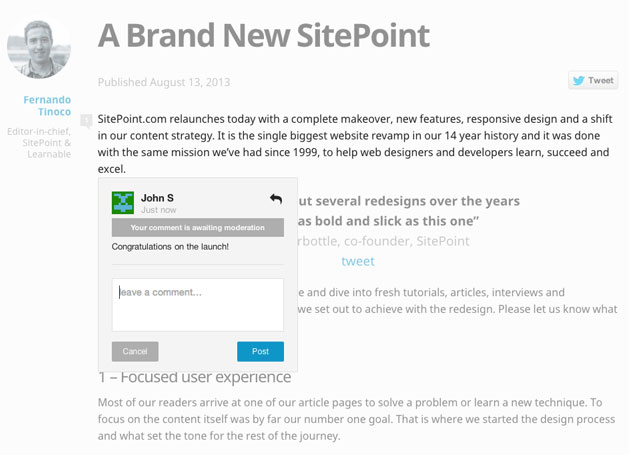Click the paragraph comment bubble icon
Viewport: 629px width, 455px height.
tap(86, 121)
